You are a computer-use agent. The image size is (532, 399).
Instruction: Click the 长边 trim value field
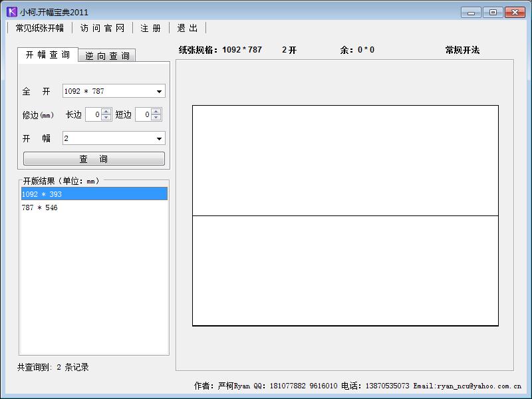click(x=93, y=114)
